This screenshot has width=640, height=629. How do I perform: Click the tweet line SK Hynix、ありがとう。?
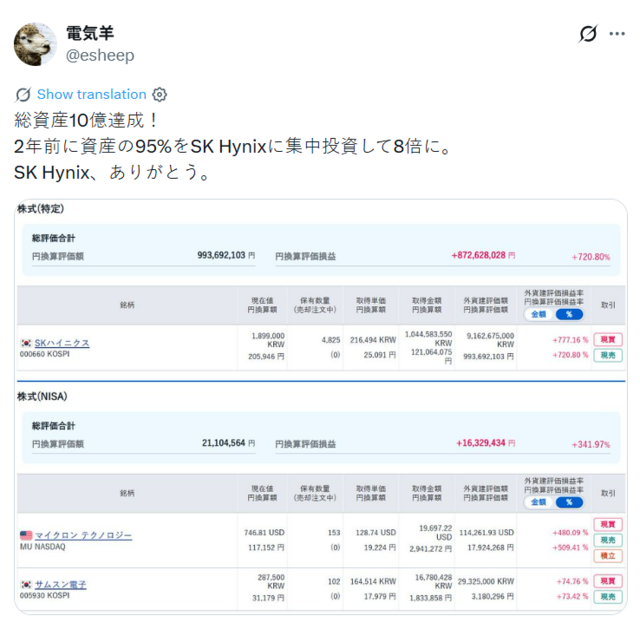pos(113,172)
